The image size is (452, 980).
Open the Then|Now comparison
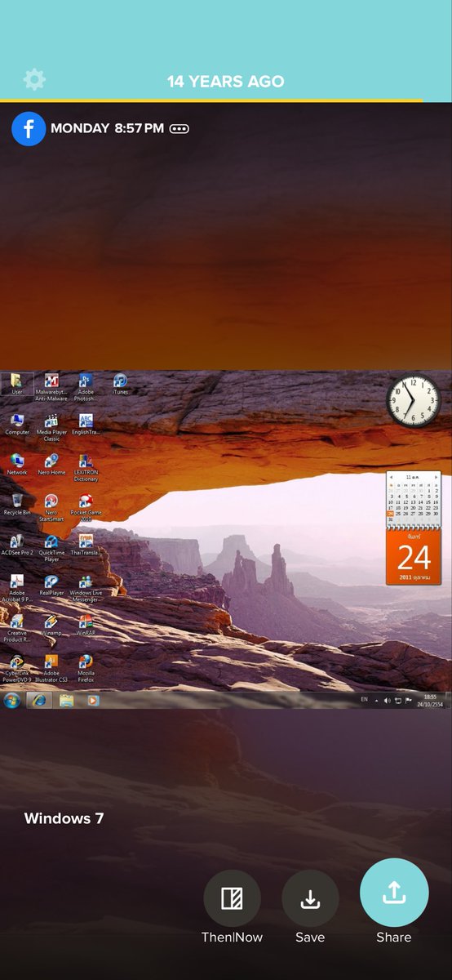click(232, 898)
